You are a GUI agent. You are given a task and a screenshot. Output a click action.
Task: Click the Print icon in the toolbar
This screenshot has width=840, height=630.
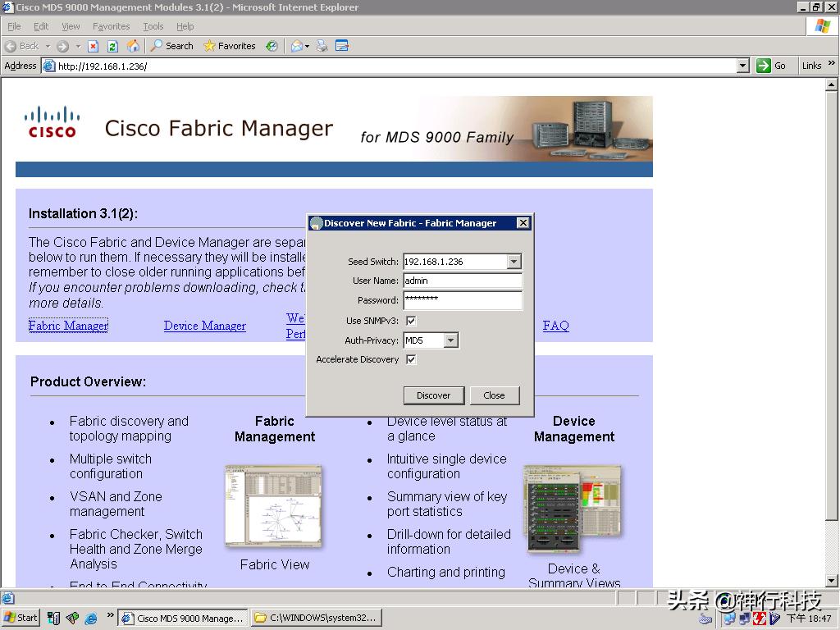(x=324, y=46)
